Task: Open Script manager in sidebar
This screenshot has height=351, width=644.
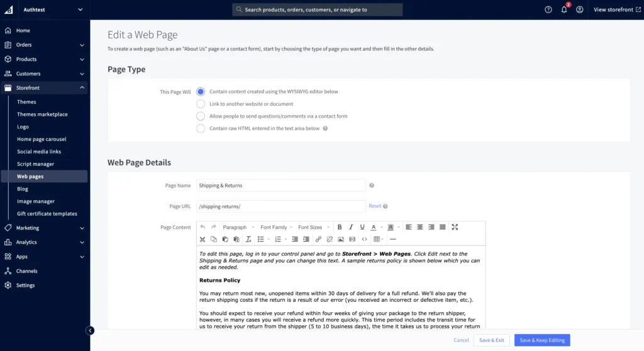Action: tap(35, 164)
